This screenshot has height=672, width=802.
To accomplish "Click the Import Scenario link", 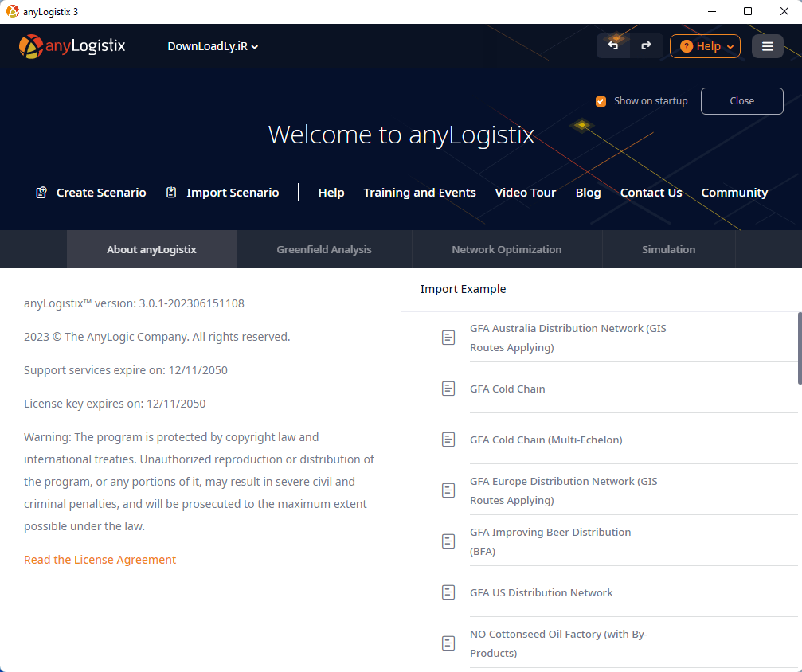I will pyautogui.click(x=233, y=193).
